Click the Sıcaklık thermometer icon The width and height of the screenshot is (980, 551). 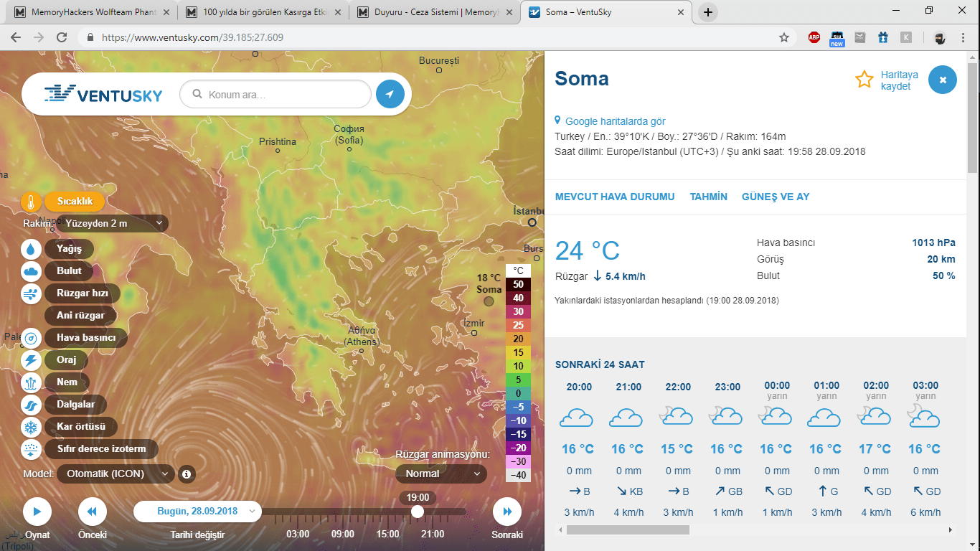[x=32, y=202]
